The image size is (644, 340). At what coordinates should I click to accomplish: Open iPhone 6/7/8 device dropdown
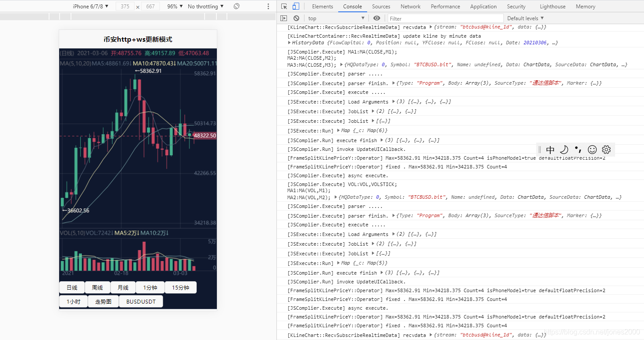coord(91,6)
